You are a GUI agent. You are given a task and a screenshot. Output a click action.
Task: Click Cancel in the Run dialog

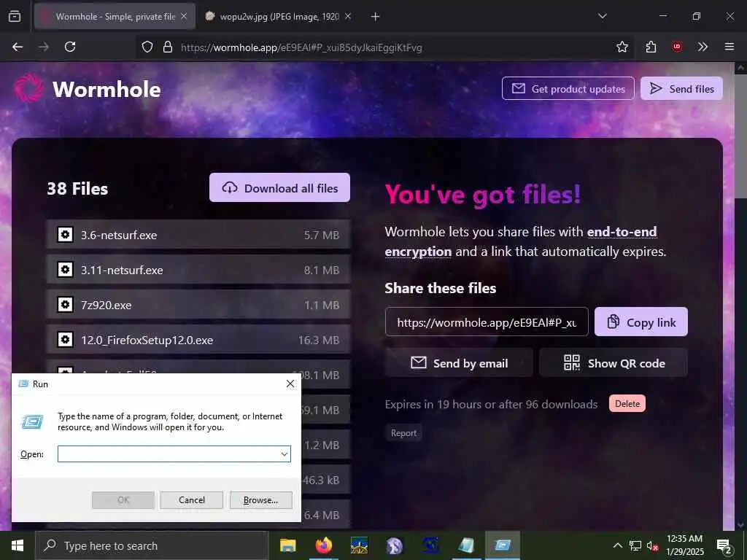[x=192, y=500]
